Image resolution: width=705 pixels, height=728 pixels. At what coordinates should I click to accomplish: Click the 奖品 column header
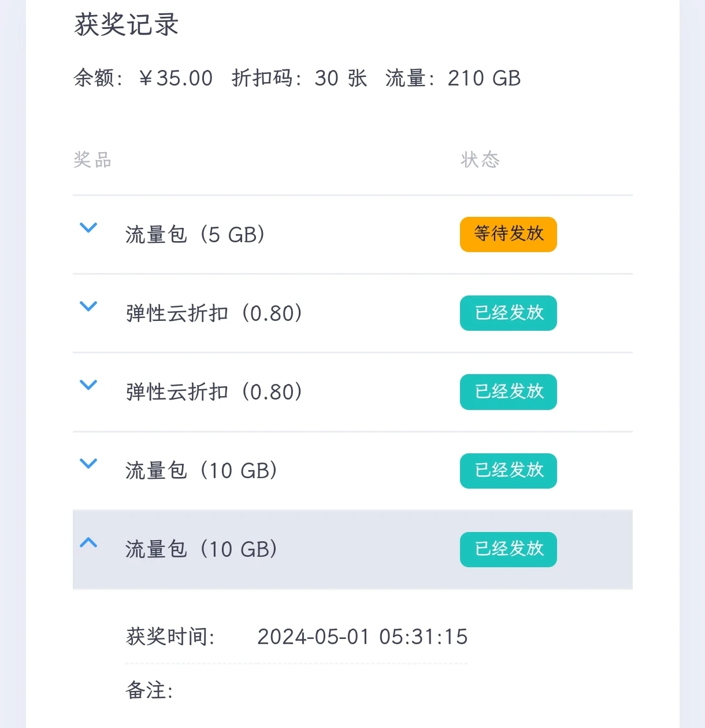pyautogui.click(x=92, y=160)
